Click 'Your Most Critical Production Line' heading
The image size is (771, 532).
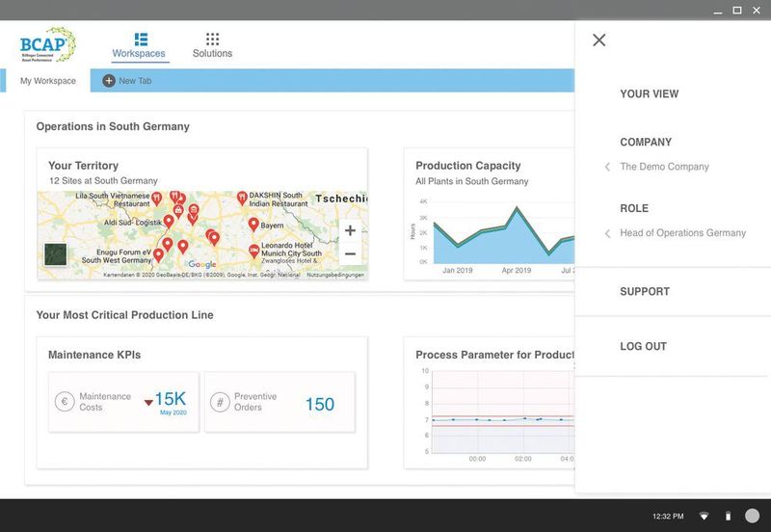tap(124, 315)
